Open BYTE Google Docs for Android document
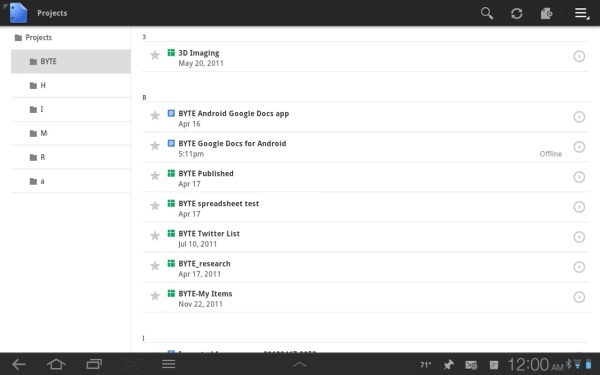Viewport: 600px width, 375px height. [365, 147]
